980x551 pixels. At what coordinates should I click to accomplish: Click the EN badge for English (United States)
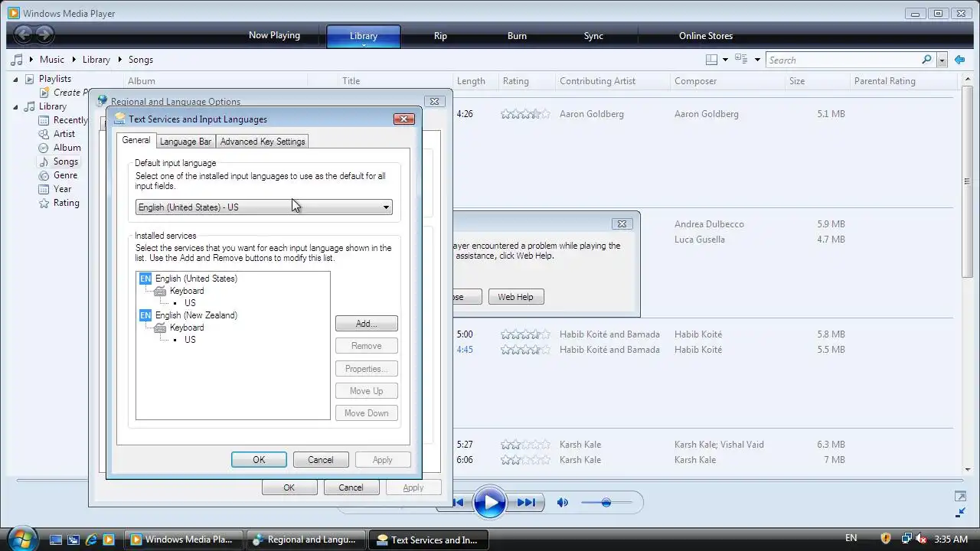point(145,279)
